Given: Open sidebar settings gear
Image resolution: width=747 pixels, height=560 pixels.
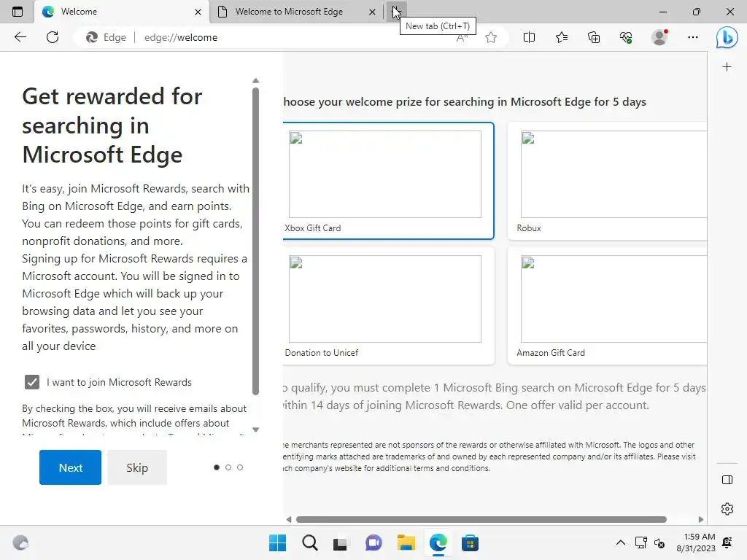Looking at the screenshot, I should pyautogui.click(x=727, y=508).
